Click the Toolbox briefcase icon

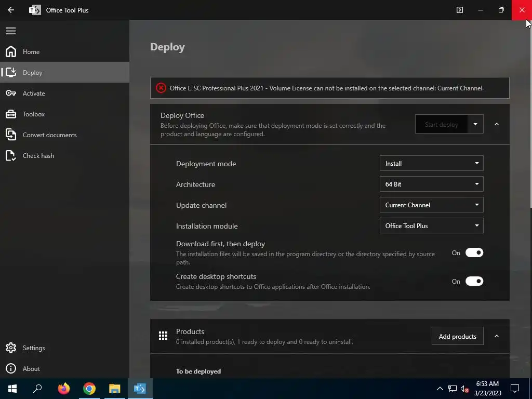point(11,114)
